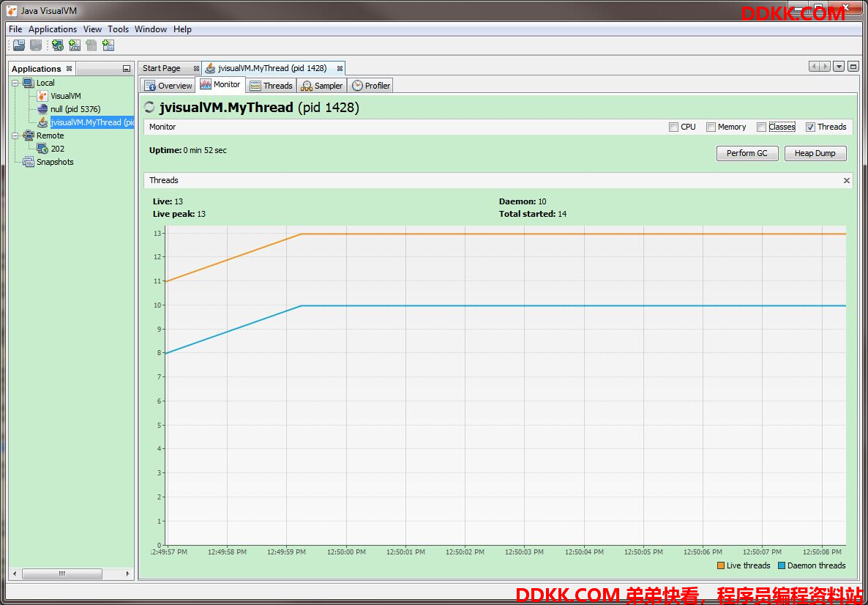Click the 'Live peak: 13' value
Viewport: 868px width, 605px height.
[x=179, y=214]
